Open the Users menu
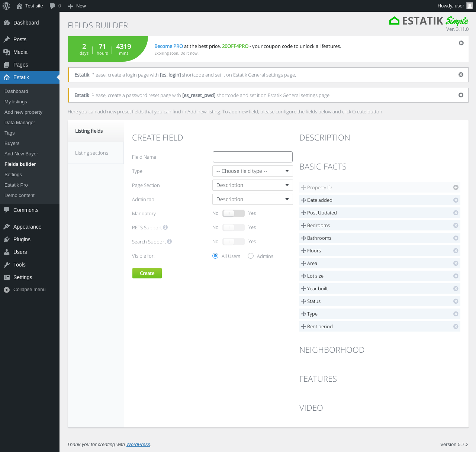 pyautogui.click(x=30, y=252)
